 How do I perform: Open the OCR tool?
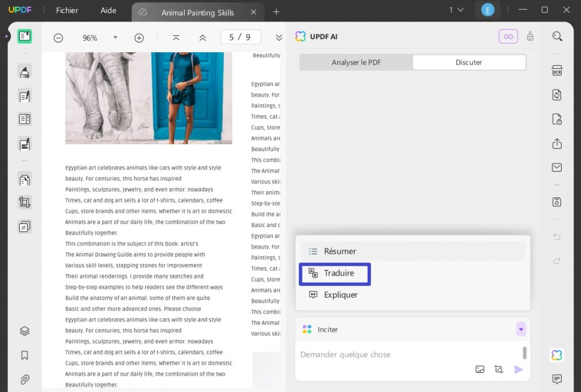tap(557, 70)
